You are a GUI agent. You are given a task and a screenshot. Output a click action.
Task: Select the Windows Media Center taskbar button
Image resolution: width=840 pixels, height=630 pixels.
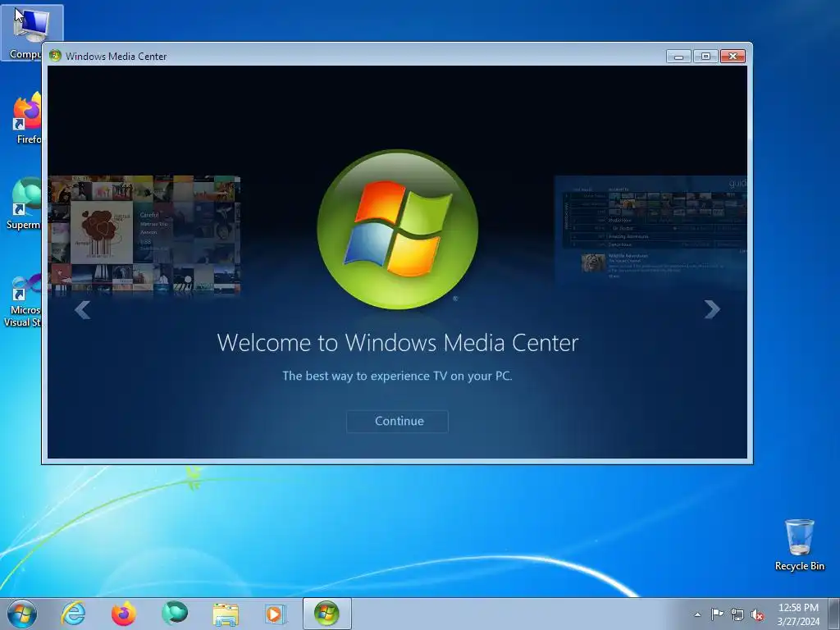[x=326, y=614]
